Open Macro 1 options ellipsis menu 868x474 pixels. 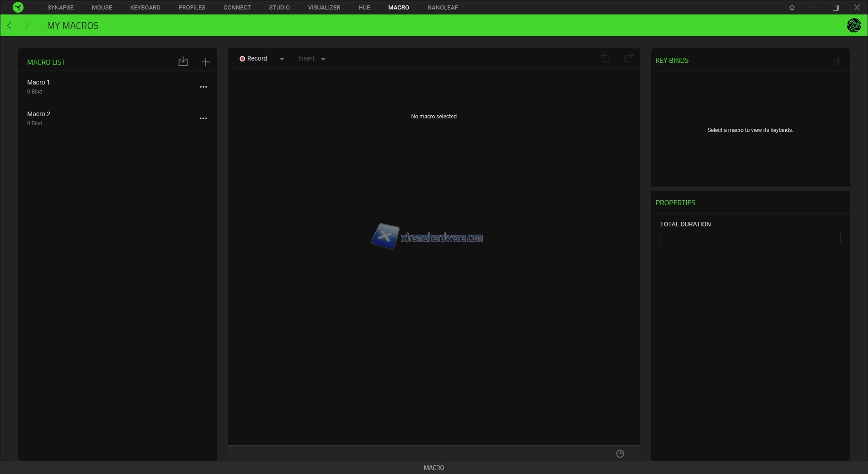click(203, 87)
